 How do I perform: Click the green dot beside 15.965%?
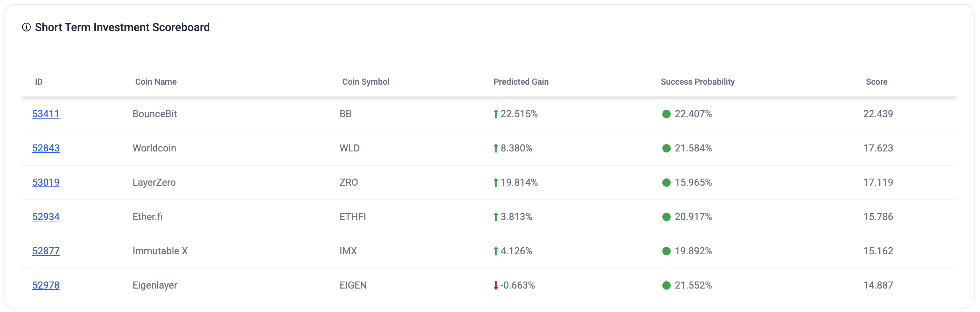666,183
